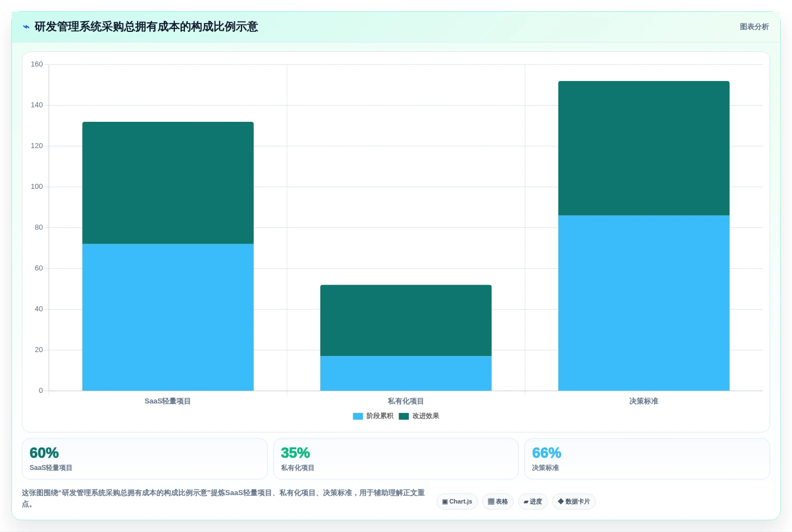Toggle the 改进效果 legend swatch
The height and width of the screenshot is (532, 792).
404,416
